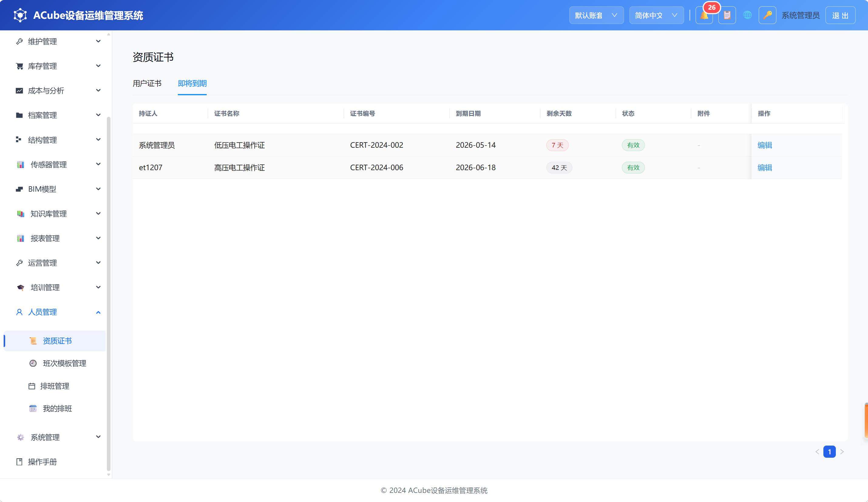
Task: Click the 传感器管理 bar chart icon
Action: click(21, 165)
